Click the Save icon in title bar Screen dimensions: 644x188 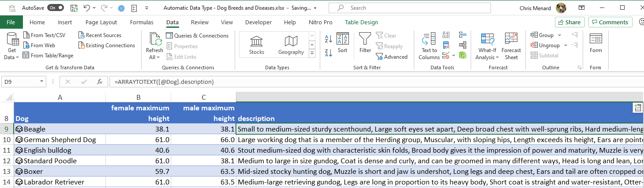[74, 8]
